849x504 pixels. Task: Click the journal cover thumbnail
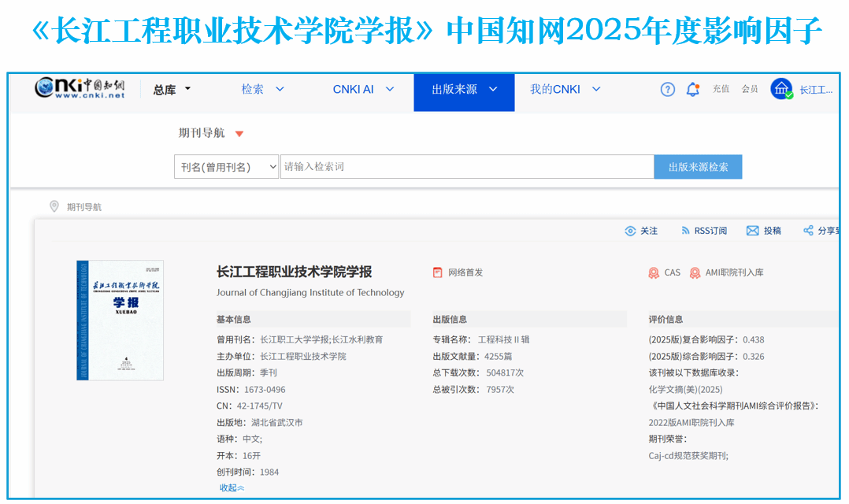(120, 320)
